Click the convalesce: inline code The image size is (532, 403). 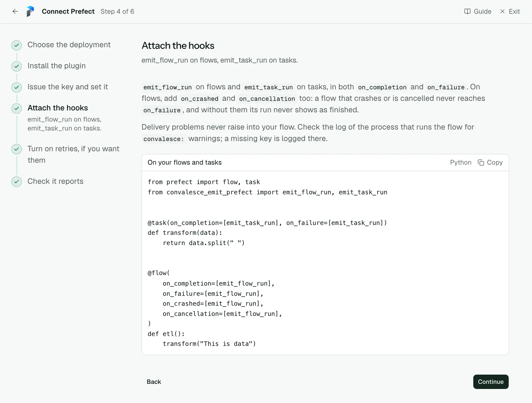[x=164, y=139]
